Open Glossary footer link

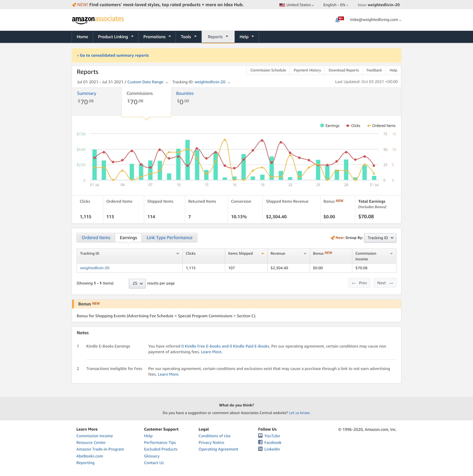(x=152, y=456)
